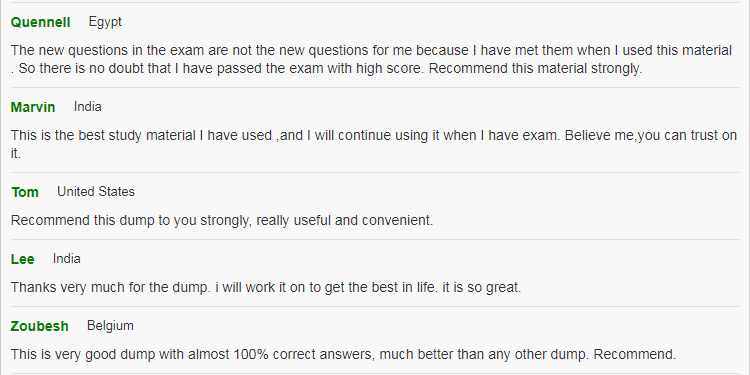
Task: Click Lee's thank-you review text
Action: [x=266, y=287]
